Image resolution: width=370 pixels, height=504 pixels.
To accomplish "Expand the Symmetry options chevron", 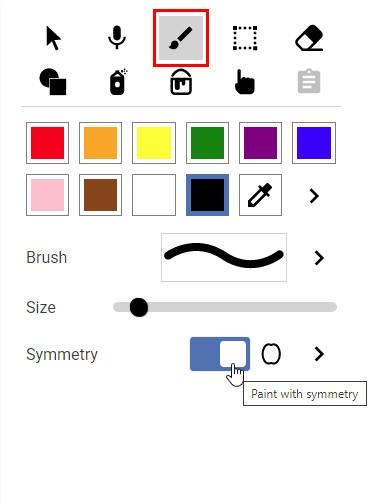I will (x=319, y=354).
